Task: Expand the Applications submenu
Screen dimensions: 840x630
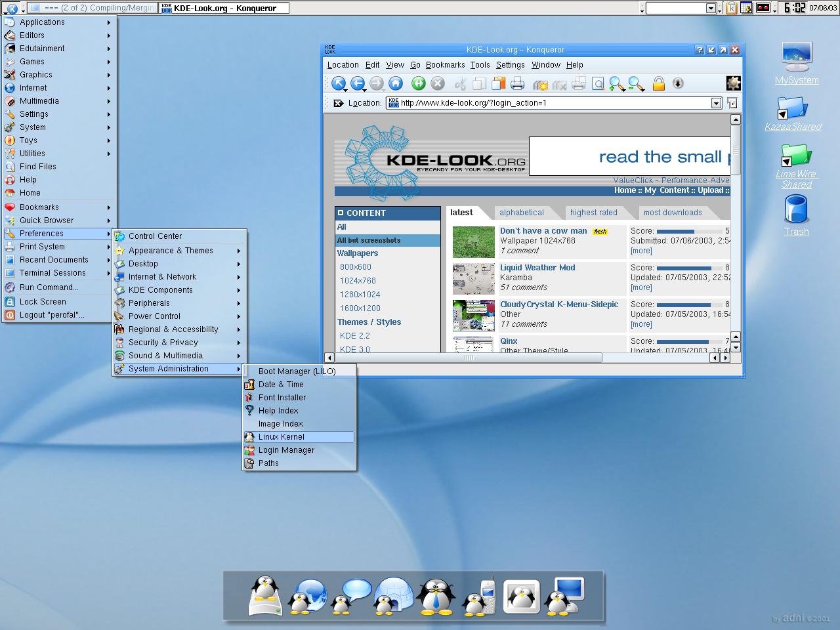Action: point(59,22)
